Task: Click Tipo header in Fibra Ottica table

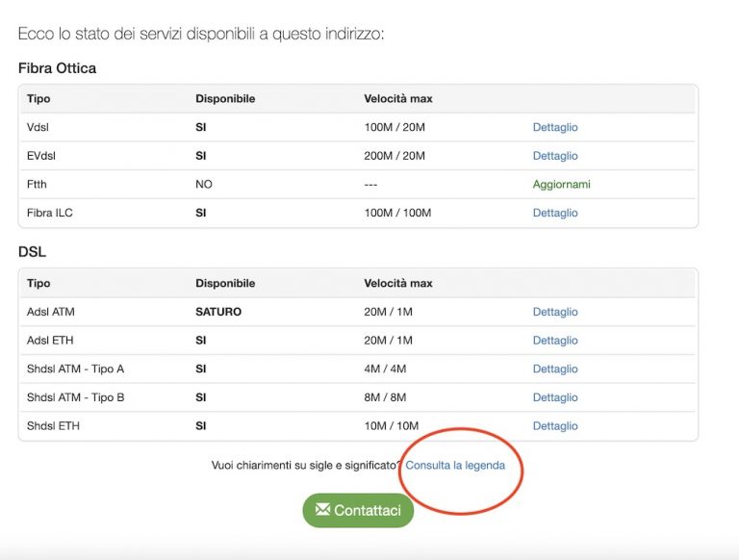Action: click(x=38, y=98)
